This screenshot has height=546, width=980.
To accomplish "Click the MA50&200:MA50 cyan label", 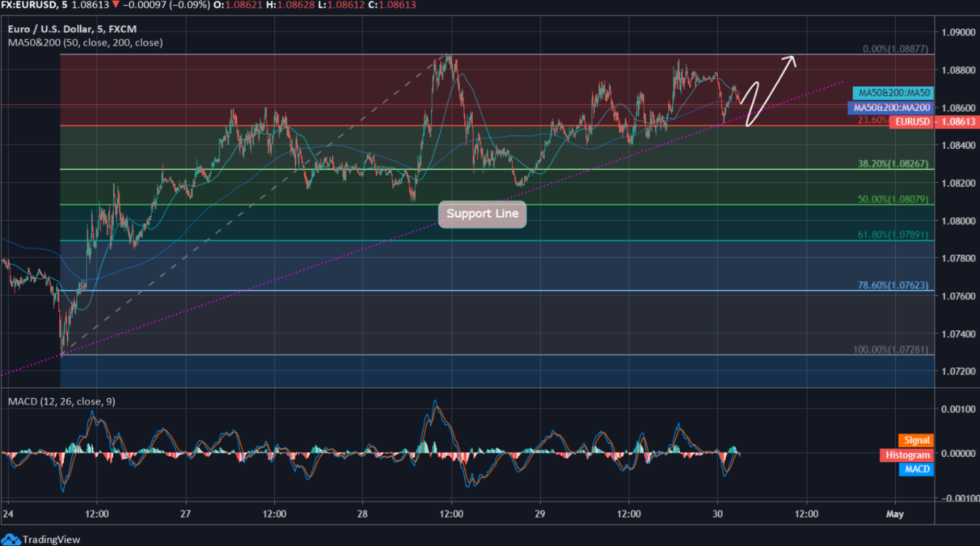I will coord(894,93).
